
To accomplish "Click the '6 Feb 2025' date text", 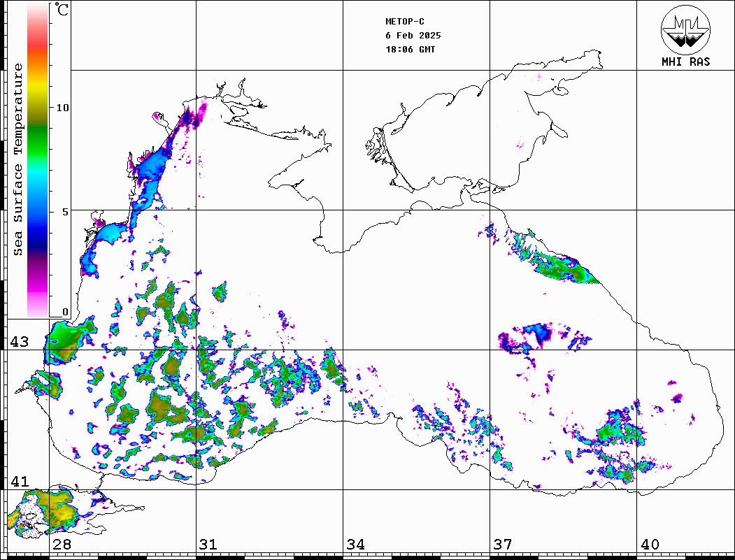I will coord(413,36).
